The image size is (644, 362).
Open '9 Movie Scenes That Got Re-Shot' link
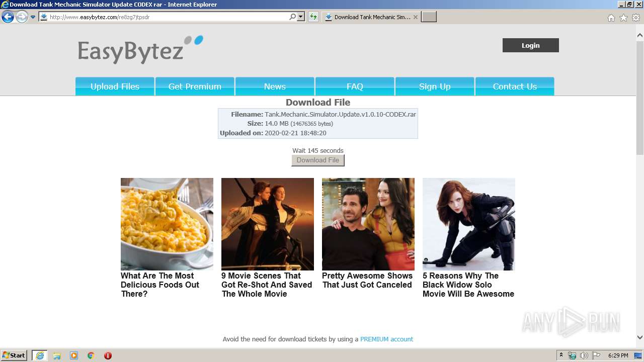click(267, 285)
